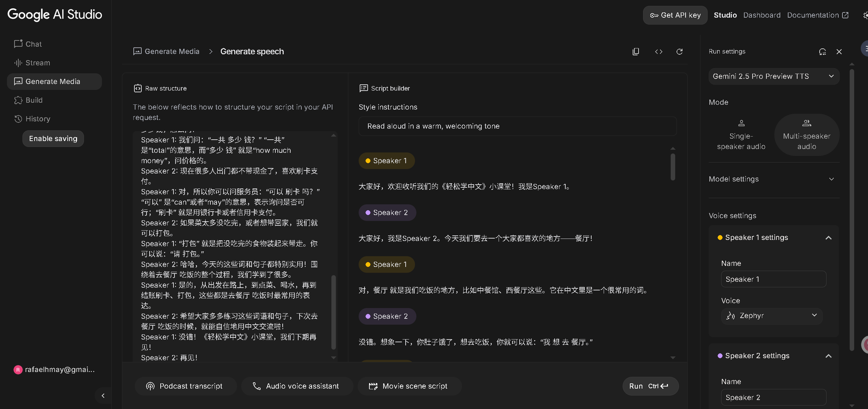Click the reset/refresh icon in header
This screenshot has height=409, width=868.
(679, 52)
